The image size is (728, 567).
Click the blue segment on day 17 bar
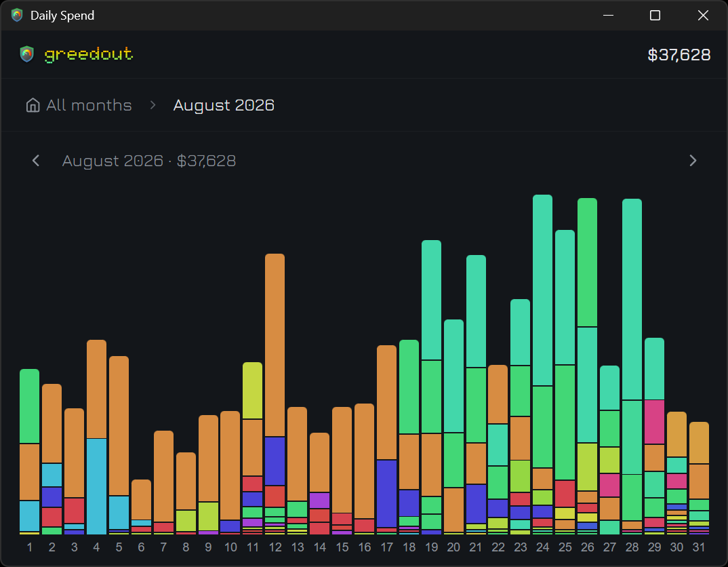(387, 494)
